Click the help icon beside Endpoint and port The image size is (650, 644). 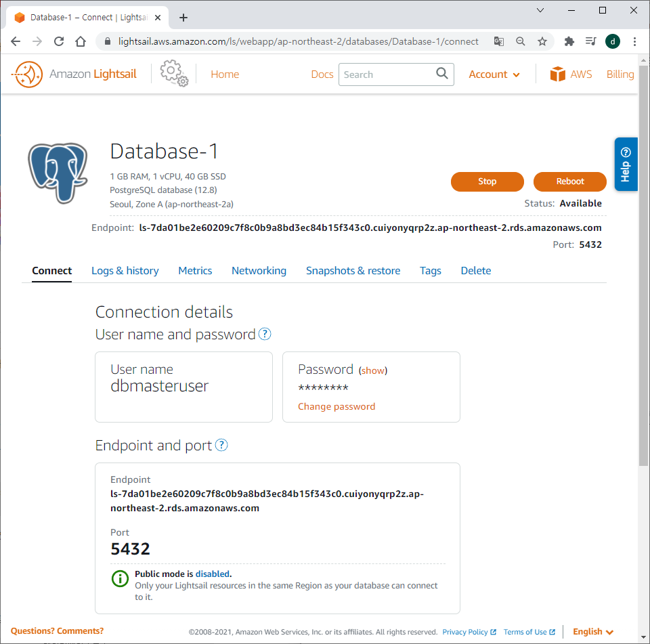click(221, 445)
